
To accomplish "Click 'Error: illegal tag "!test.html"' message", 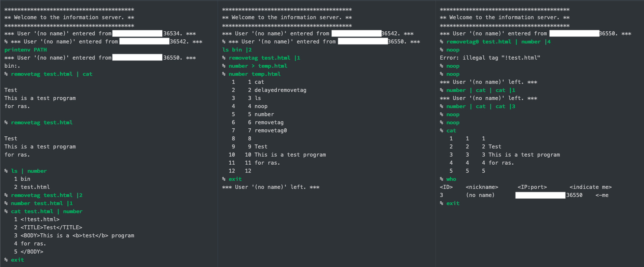I will tap(490, 58).
